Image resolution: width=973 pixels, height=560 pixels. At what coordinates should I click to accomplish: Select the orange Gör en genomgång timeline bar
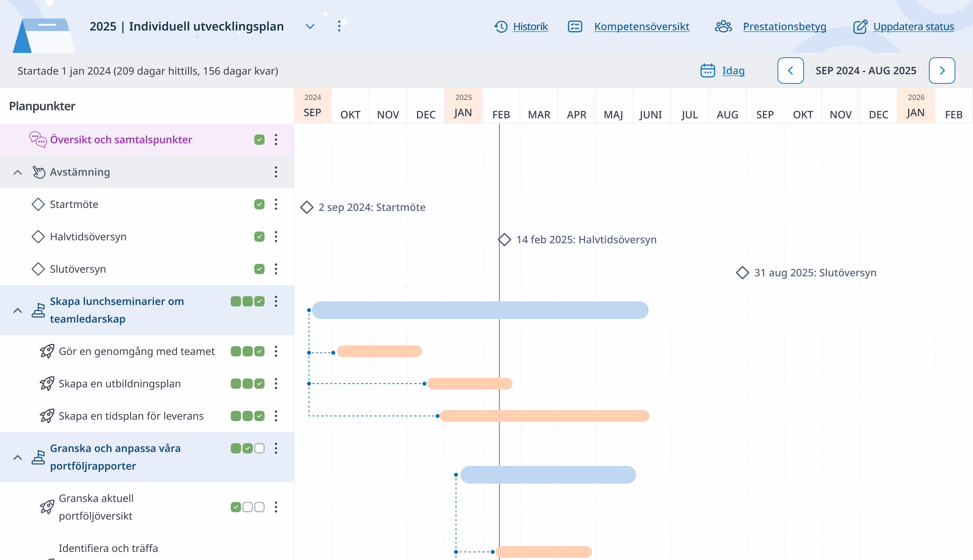[x=379, y=351]
